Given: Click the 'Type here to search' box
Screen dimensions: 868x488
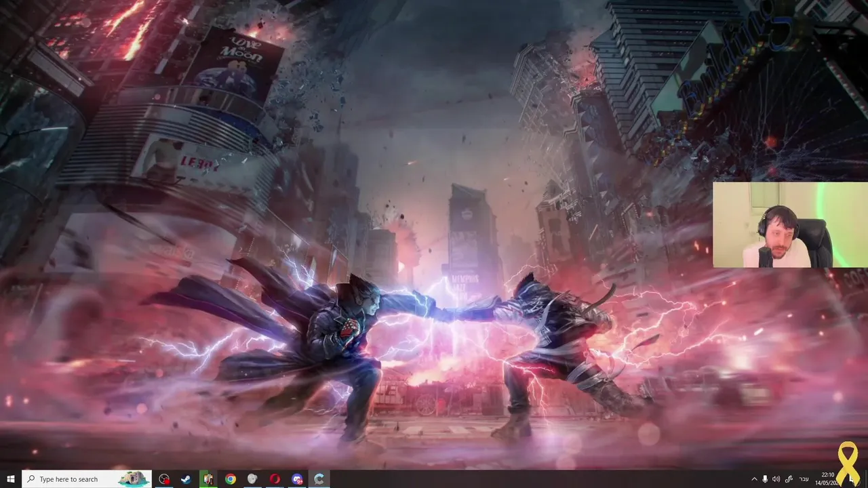Looking at the screenshot, I should coord(86,479).
